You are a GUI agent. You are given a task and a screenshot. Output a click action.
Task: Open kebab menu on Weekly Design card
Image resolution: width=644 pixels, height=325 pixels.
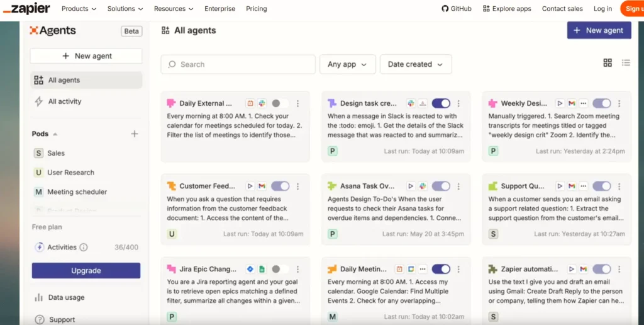619,103
